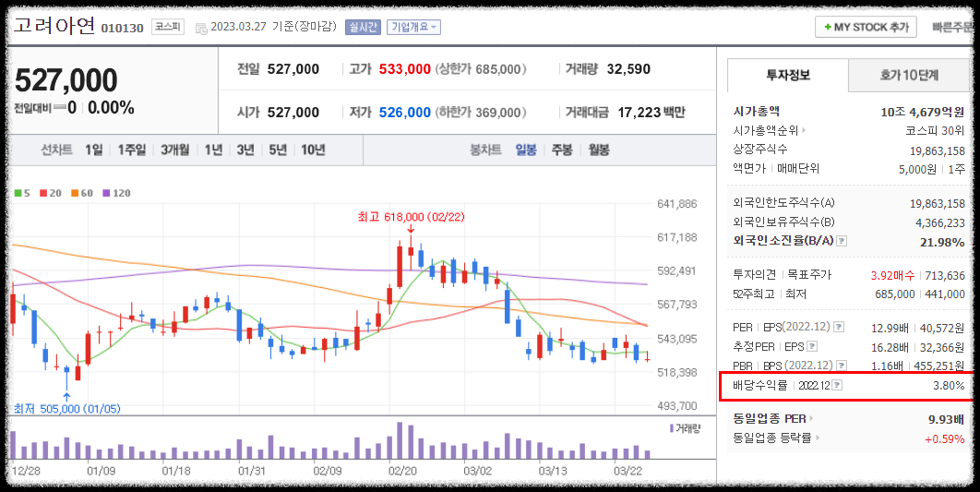Toggle the 실시간 real-time button
Viewport: 980px width, 492px height.
(x=363, y=28)
